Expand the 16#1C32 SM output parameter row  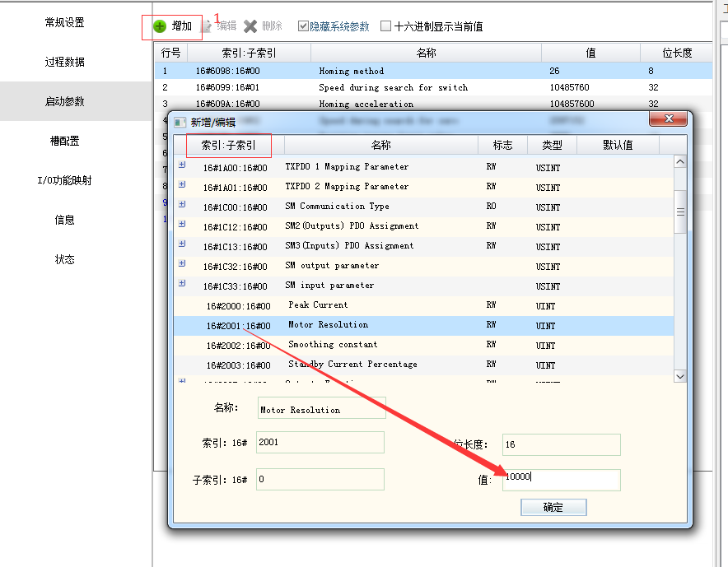[x=182, y=263]
